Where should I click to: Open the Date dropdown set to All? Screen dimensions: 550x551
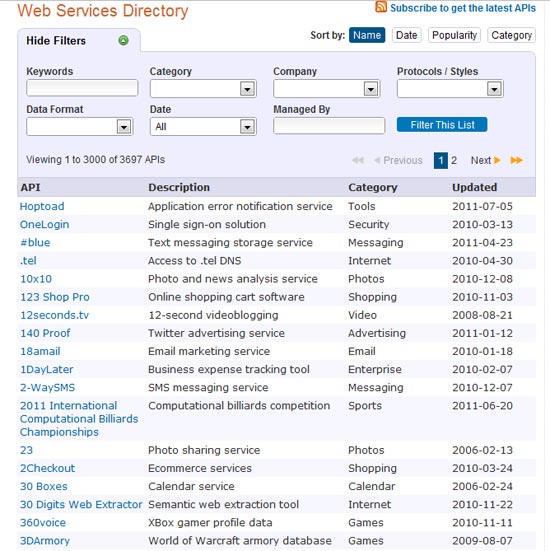click(x=203, y=127)
